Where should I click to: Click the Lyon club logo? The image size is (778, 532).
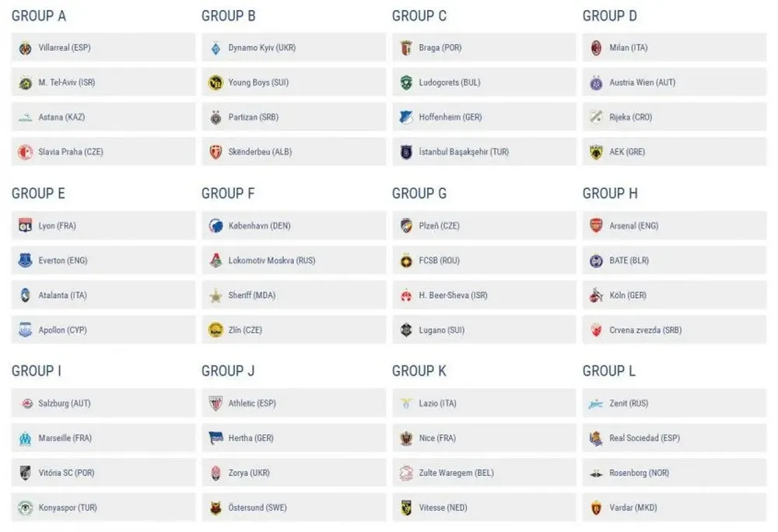[26, 226]
